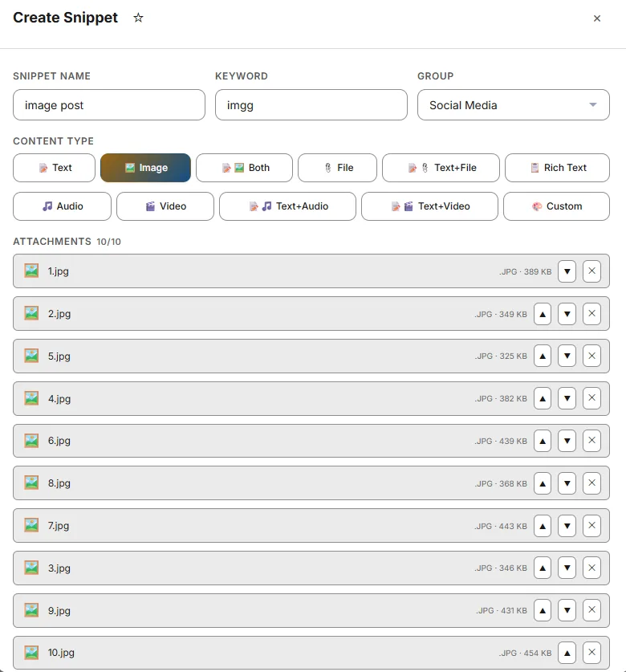Star the snippet as favorite
This screenshot has height=672, width=626.
pos(138,18)
